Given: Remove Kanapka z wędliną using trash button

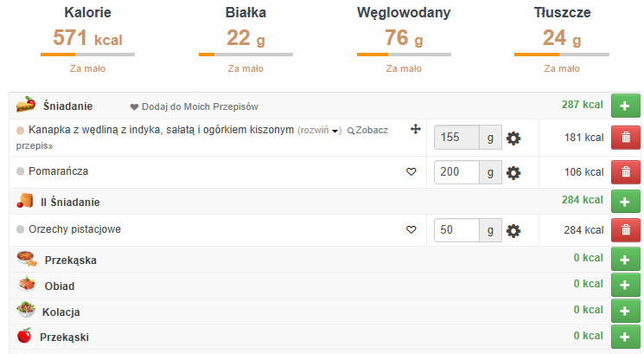Looking at the screenshot, I should (624, 138).
